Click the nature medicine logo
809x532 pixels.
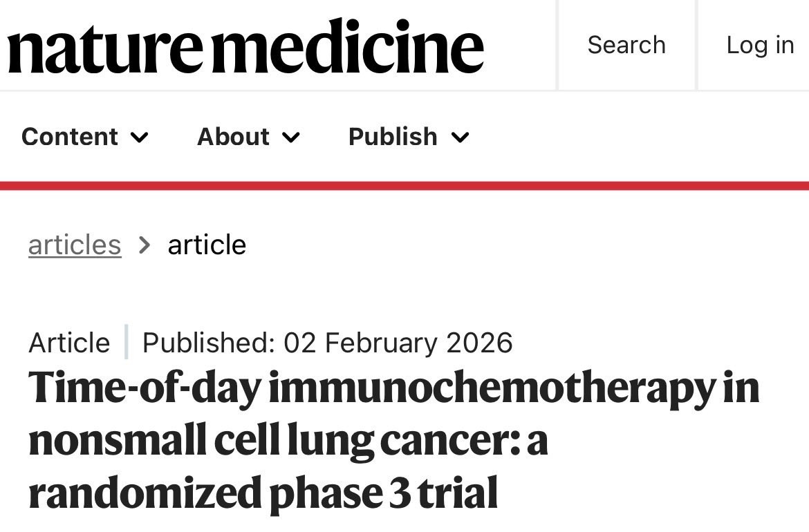click(x=245, y=46)
